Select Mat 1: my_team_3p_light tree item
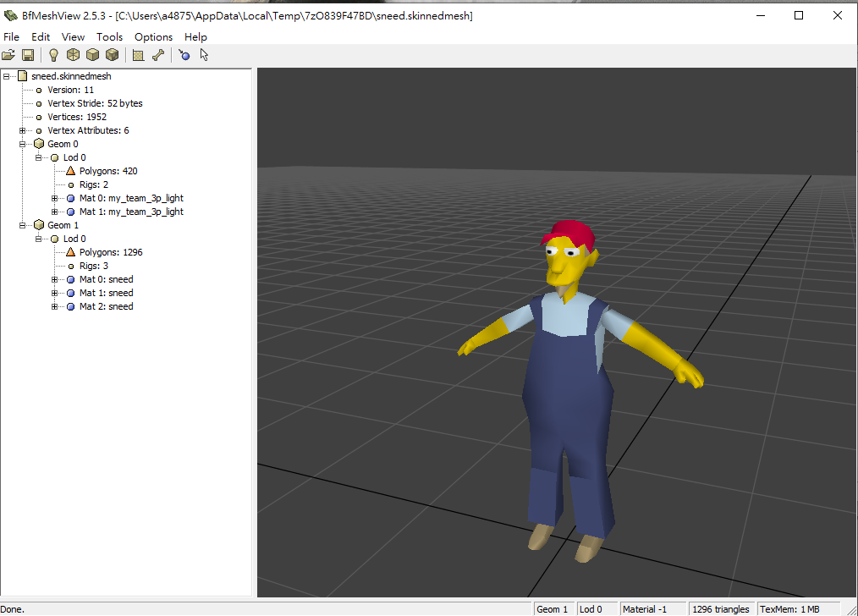Screen dimensions: 858x616 click(131, 212)
